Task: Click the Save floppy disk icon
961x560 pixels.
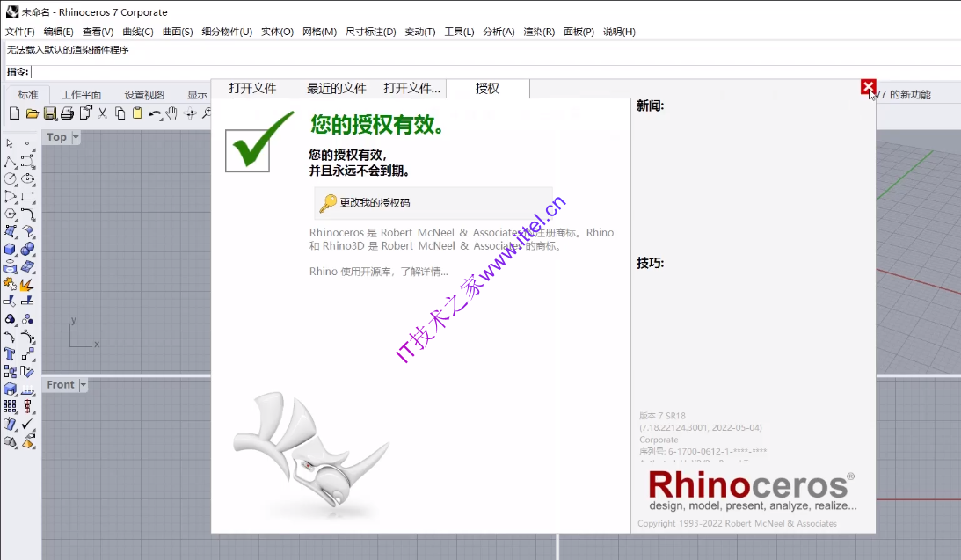Action: (x=50, y=113)
